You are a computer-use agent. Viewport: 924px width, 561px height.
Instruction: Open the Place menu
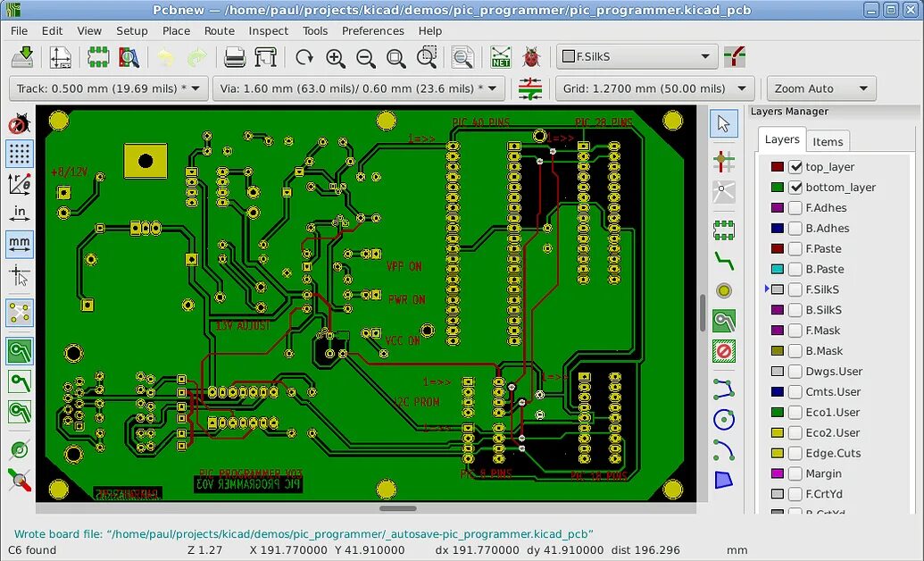[176, 30]
